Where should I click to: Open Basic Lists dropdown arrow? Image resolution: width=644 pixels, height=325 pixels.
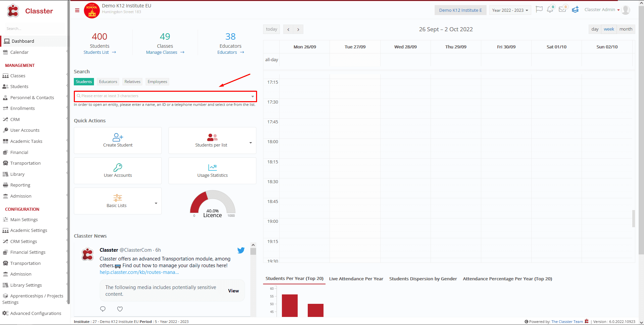pos(156,203)
